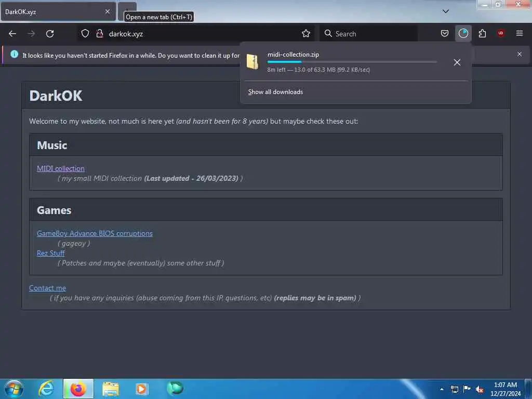532x399 pixels.
Task: Select the DarkOK.xyz browser tab
Action: 58,11
